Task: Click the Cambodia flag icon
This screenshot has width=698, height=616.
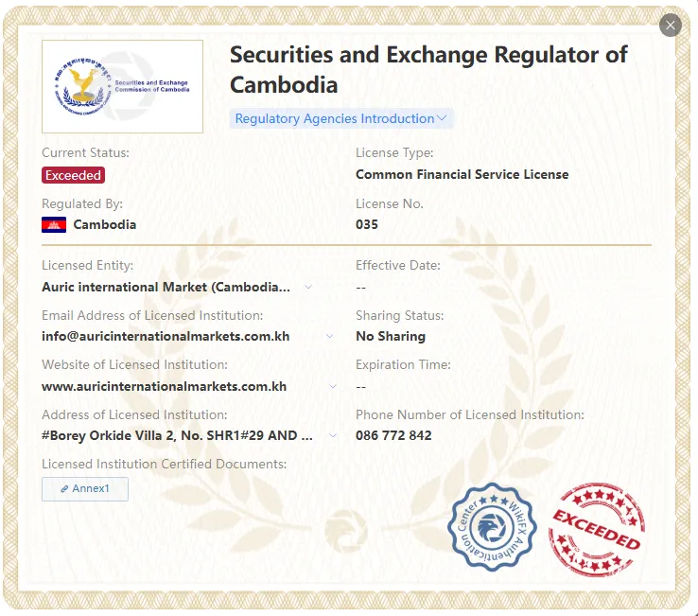Action: pos(54,224)
